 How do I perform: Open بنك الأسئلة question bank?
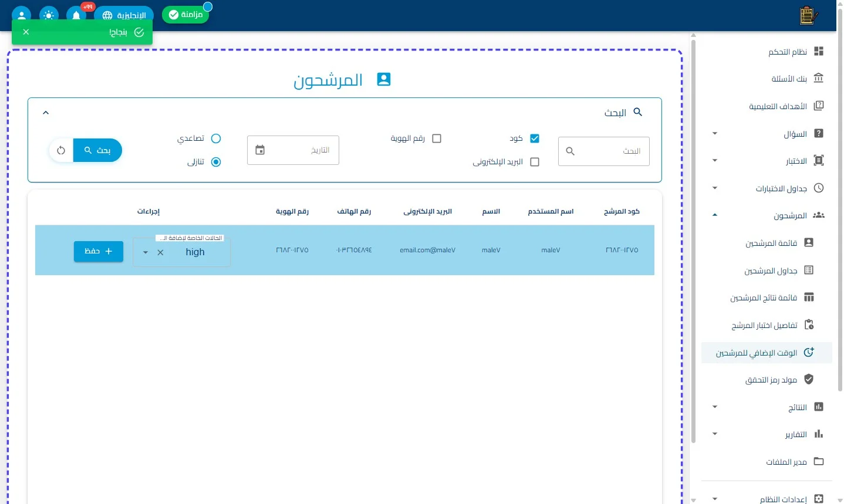[x=767, y=79]
